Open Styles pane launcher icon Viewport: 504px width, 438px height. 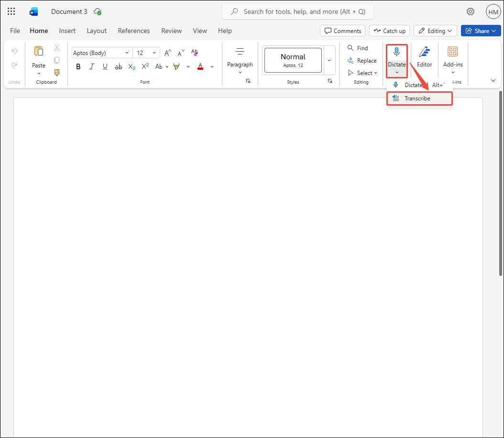[330, 81]
